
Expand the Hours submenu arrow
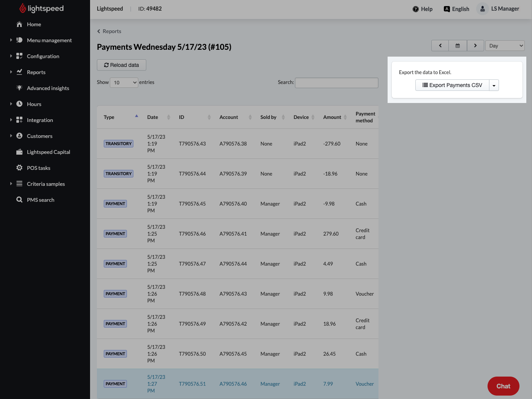click(11, 104)
